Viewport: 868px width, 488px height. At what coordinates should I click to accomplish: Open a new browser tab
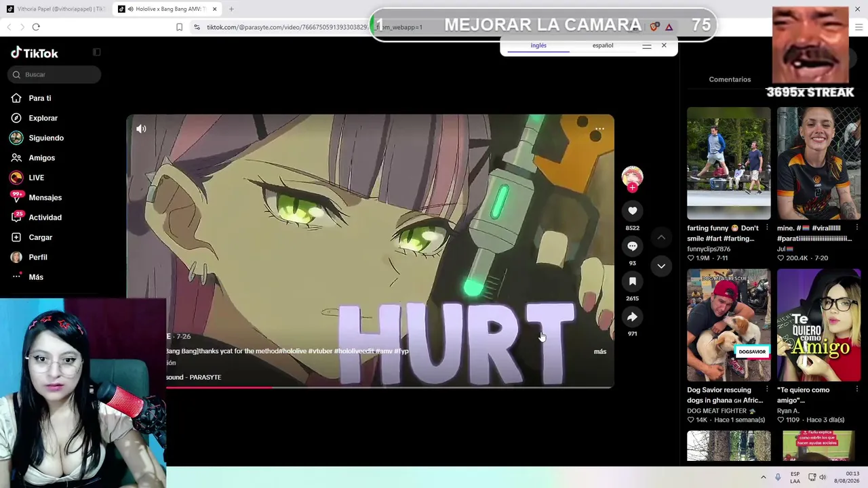click(231, 9)
